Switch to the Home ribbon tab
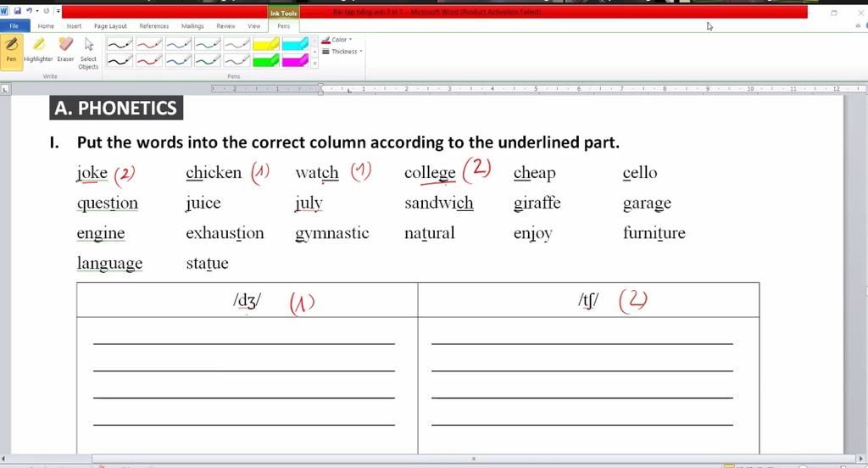This screenshot has height=468, width=868. click(x=46, y=26)
